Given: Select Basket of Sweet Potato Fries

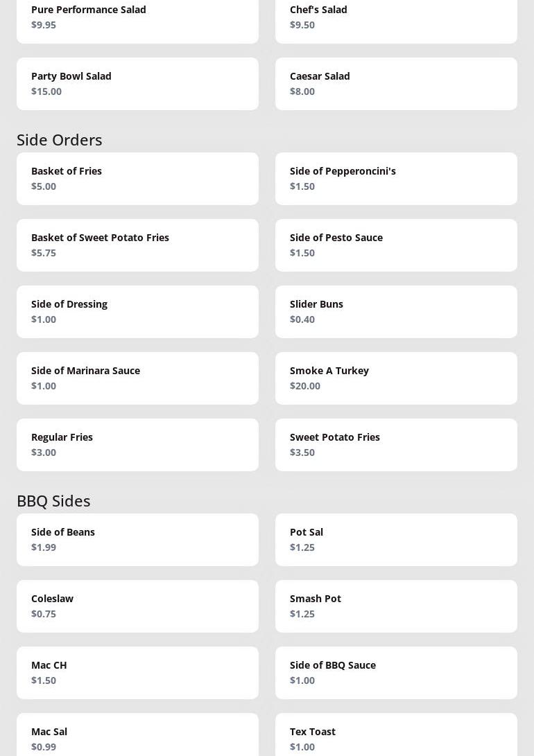Looking at the screenshot, I should click(137, 245).
